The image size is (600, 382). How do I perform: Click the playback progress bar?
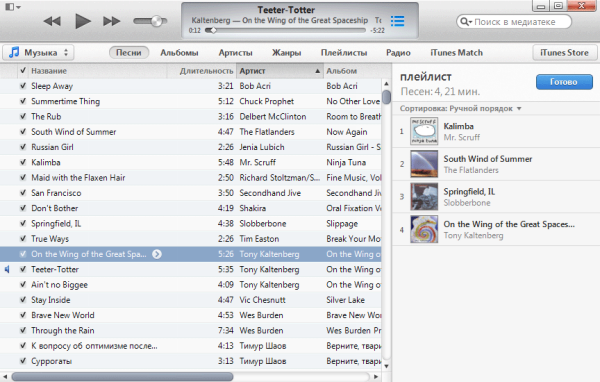click(x=285, y=30)
